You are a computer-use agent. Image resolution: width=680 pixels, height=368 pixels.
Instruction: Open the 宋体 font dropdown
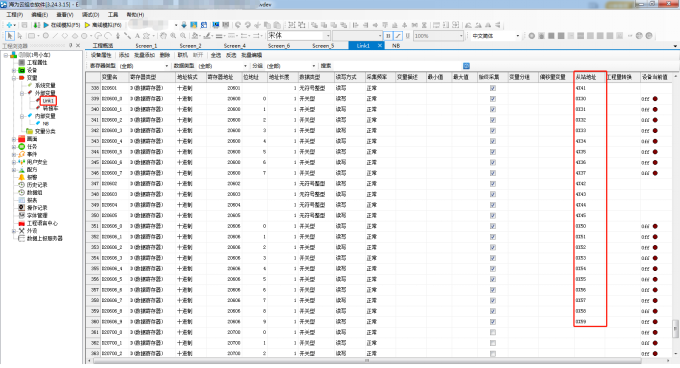coord(328,36)
